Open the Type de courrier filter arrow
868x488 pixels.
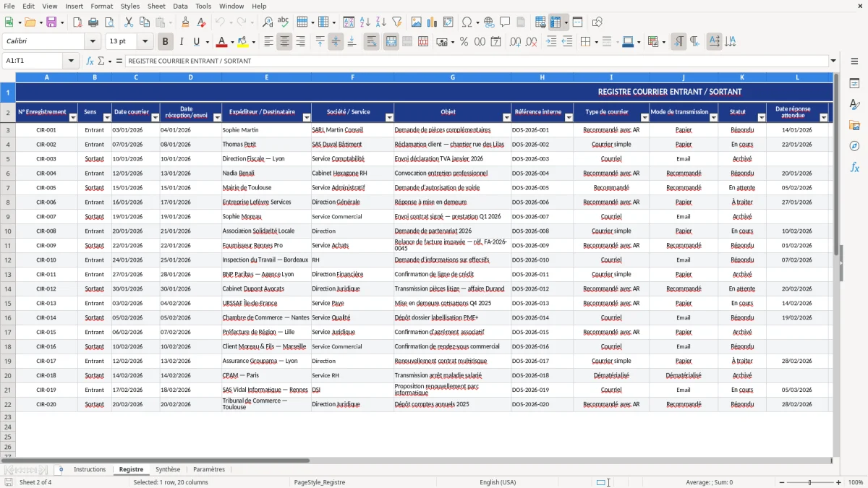pyautogui.click(x=644, y=117)
